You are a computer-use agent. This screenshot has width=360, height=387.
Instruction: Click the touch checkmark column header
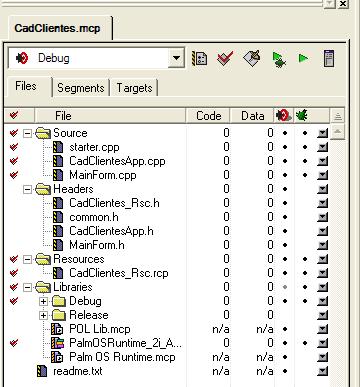[x=14, y=115]
